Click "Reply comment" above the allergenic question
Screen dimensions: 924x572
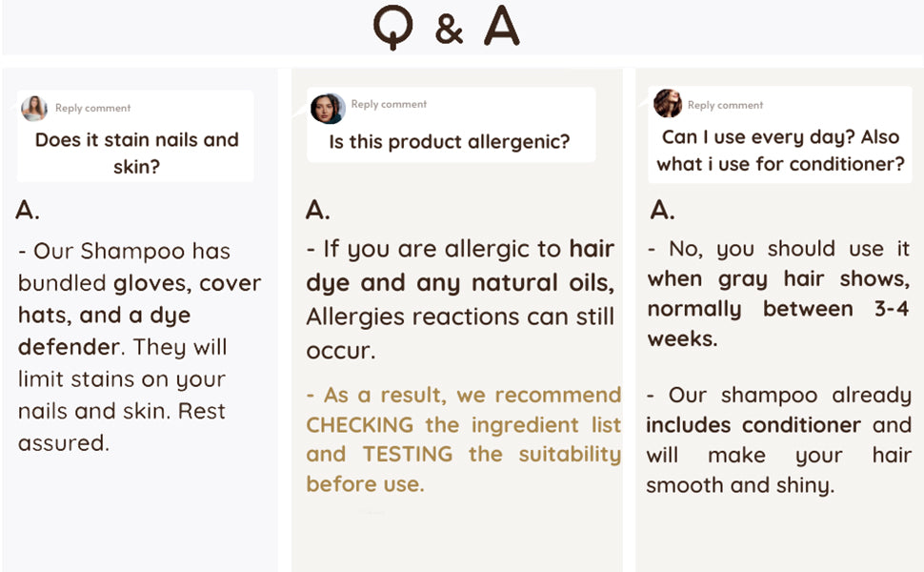point(389,104)
